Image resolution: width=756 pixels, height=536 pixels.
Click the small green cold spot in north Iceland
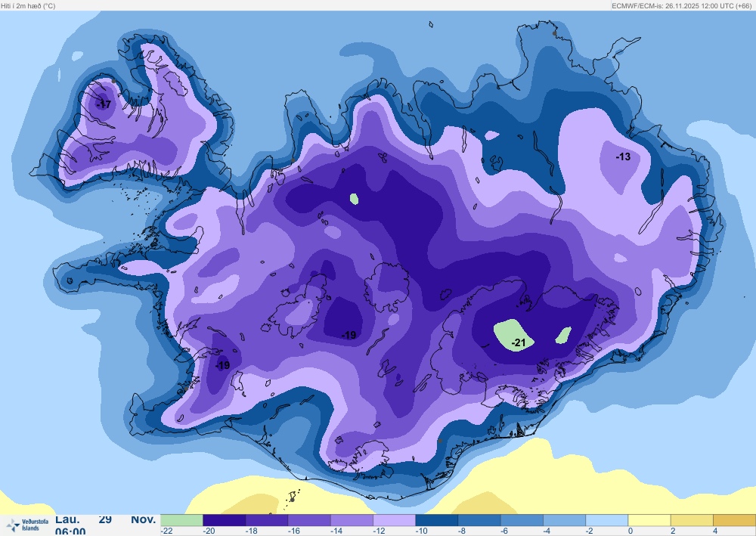click(354, 199)
